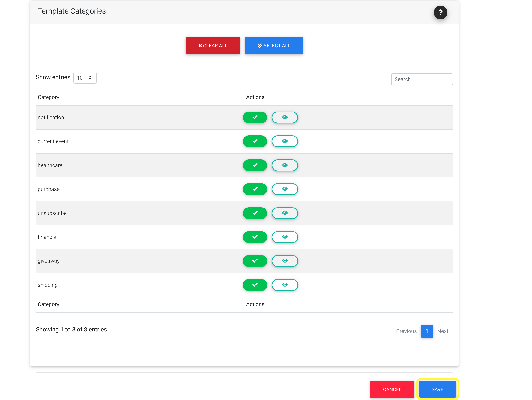
Task: Focus the Search input field
Action: tap(422, 79)
